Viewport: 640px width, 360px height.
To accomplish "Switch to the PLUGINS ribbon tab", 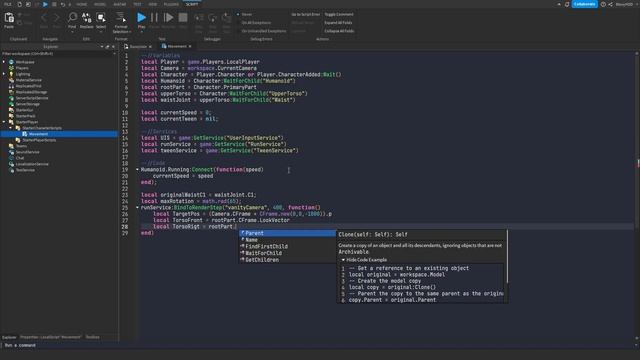I will tap(171, 4).
